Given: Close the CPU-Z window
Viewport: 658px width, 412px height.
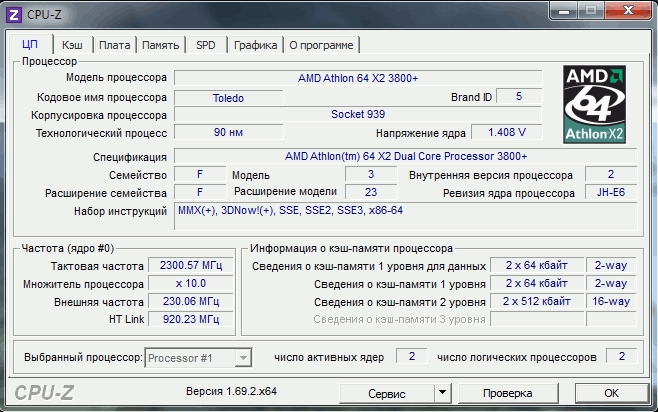Looking at the screenshot, I should point(628,10).
